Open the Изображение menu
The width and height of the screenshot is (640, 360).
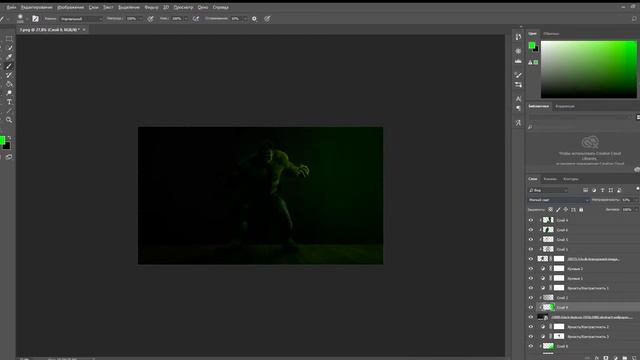point(70,7)
